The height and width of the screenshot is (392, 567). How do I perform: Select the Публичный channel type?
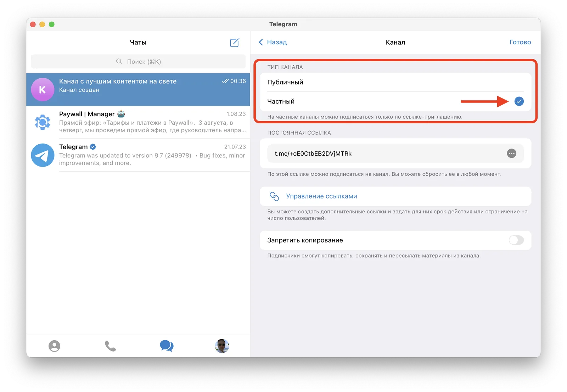395,82
